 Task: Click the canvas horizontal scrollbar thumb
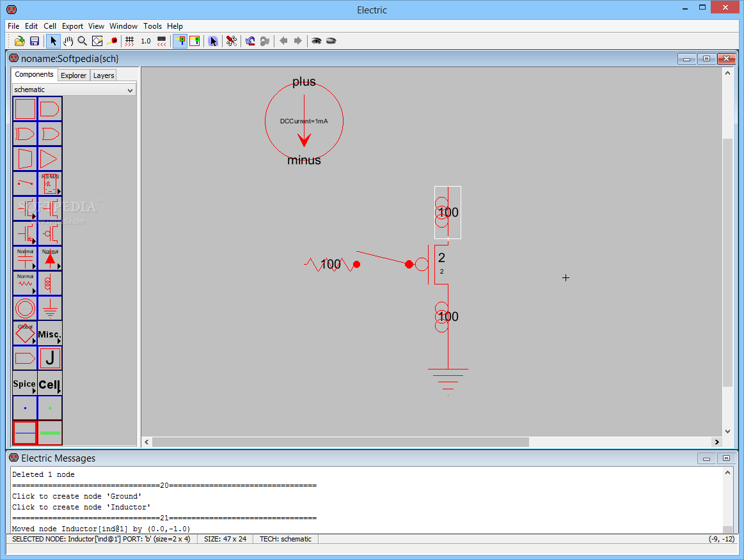[x=341, y=442]
